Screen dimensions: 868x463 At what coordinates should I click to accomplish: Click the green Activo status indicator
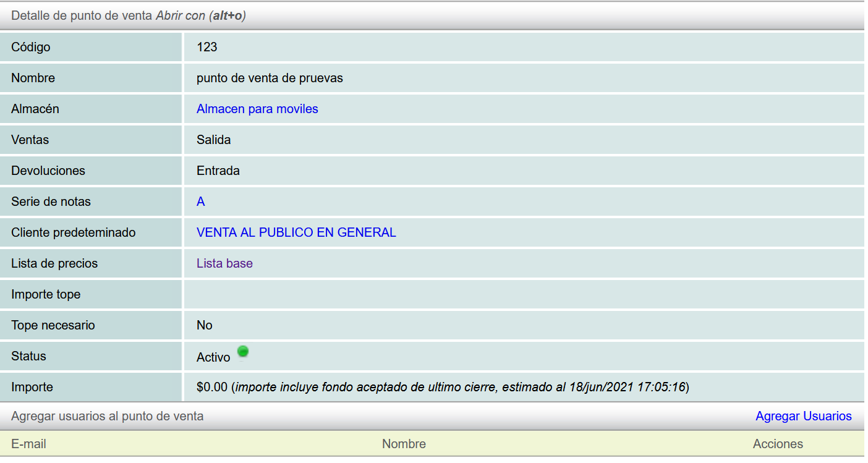click(x=243, y=352)
